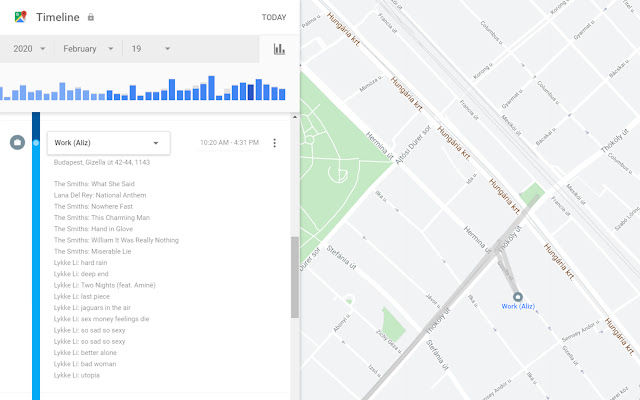The image size is (640, 400).
Task: Click 'Lykke Li: sex money feelings die'
Action: click(x=101, y=319)
